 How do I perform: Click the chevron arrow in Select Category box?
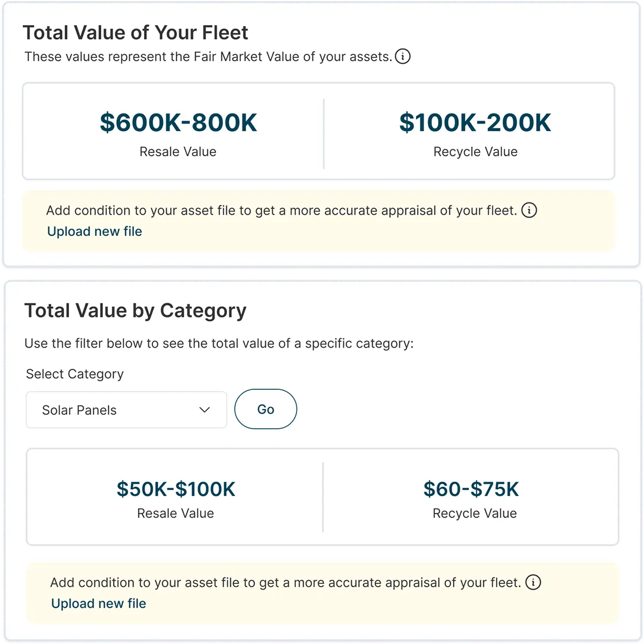205,410
